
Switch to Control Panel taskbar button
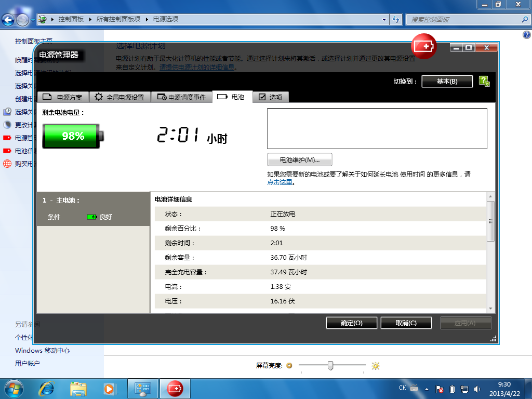142,389
